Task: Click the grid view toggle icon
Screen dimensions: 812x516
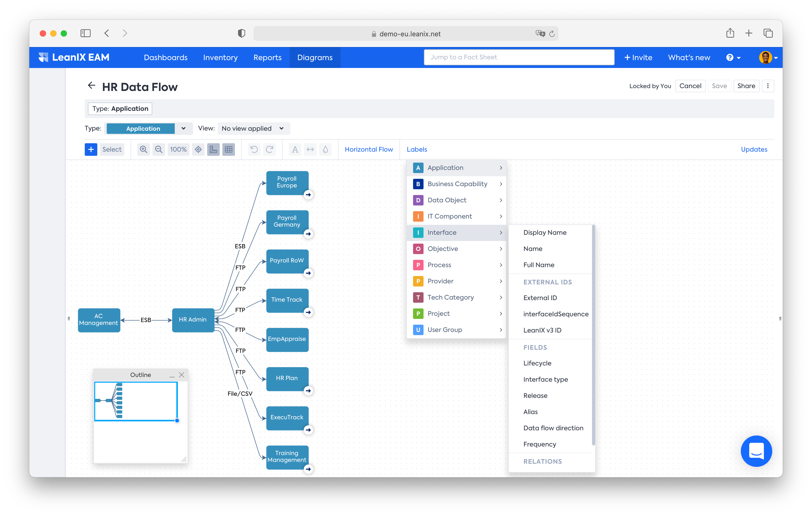Action: pyautogui.click(x=228, y=149)
